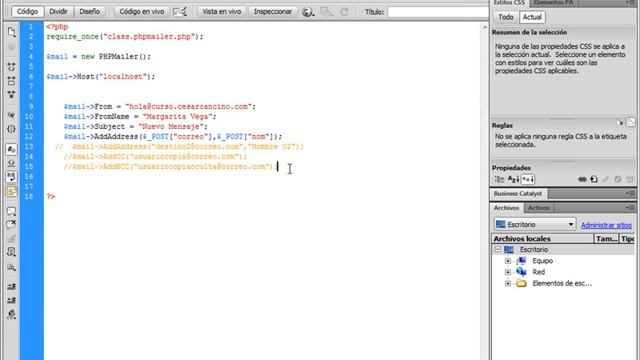Switch to Código view
The image size is (640, 360).
[28, 11]
